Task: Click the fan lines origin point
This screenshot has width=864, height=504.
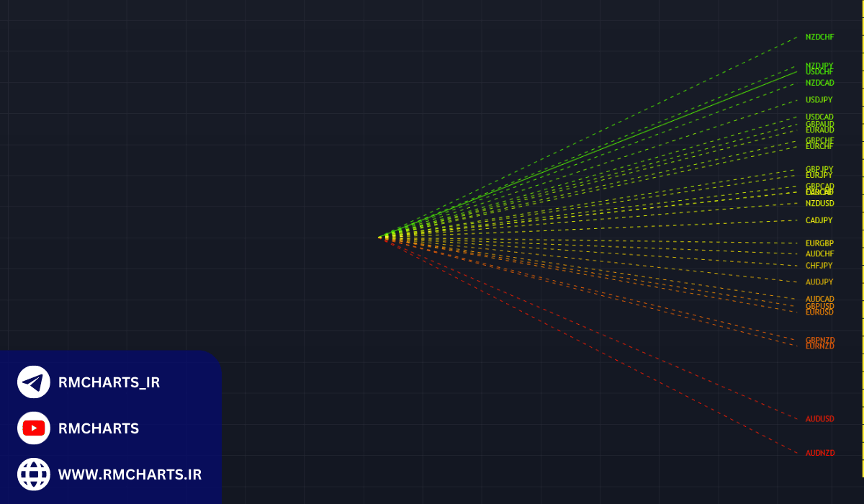Action: click(x=379, y=237)
